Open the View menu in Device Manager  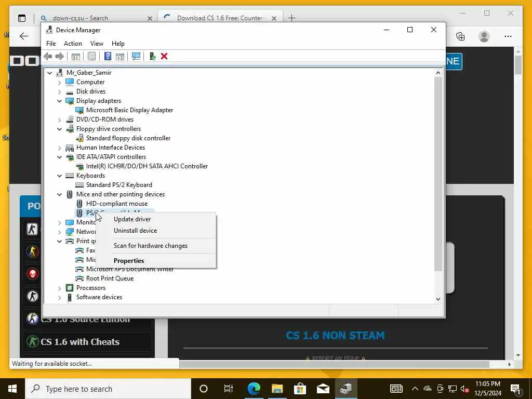click(x=97, y=44)
